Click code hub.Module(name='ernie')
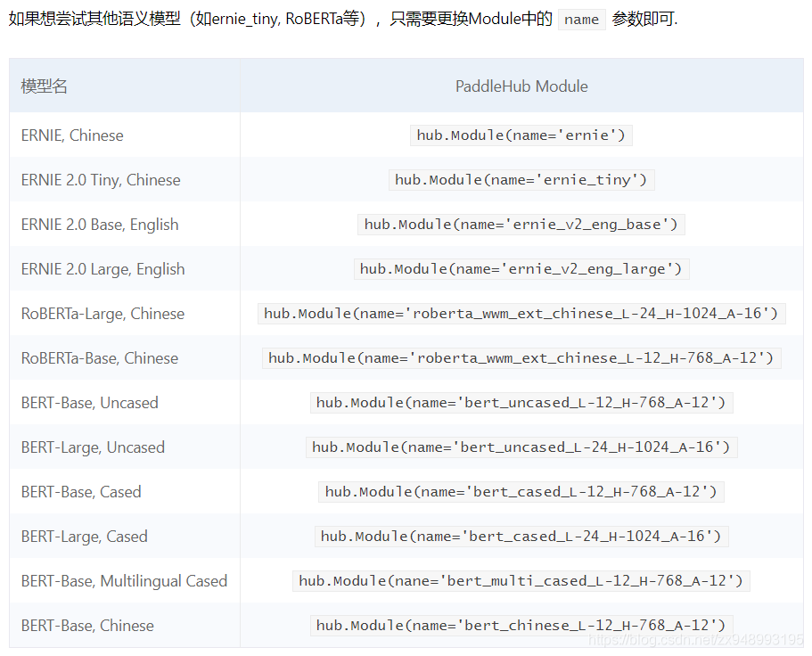This screenshot has width=812, height=656. (521, 135)
